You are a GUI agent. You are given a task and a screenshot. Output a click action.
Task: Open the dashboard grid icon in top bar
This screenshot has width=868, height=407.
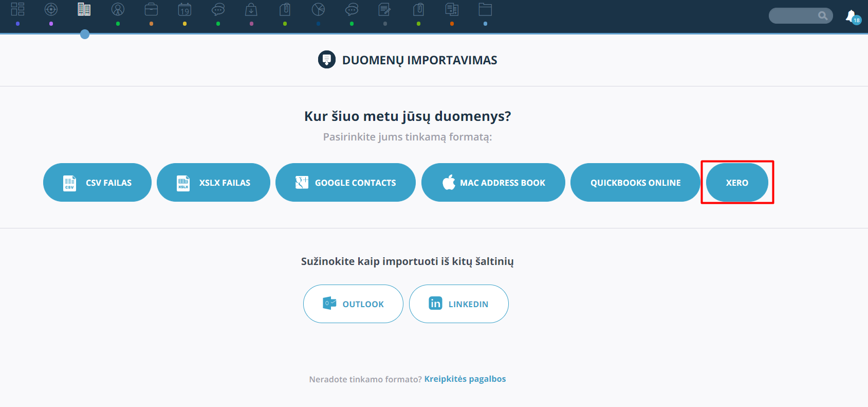point(17,9)
